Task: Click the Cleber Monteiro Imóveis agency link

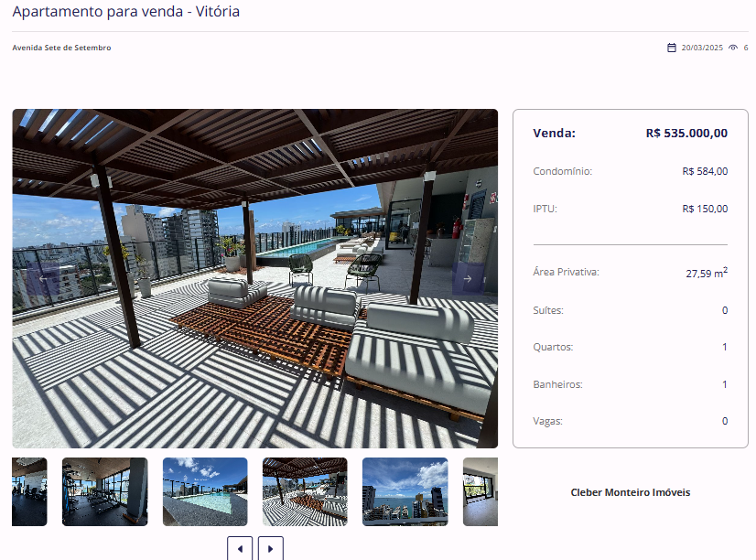Action: (631, 492)
